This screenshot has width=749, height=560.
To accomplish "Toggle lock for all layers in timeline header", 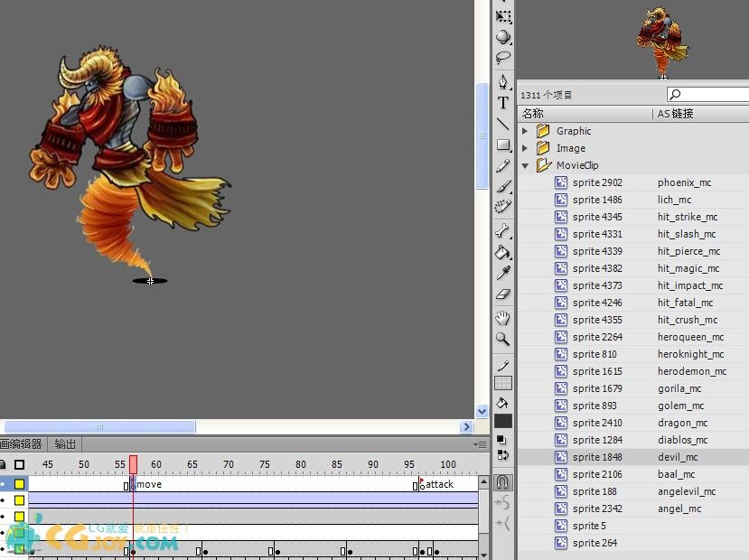I will tap(3, 464).
